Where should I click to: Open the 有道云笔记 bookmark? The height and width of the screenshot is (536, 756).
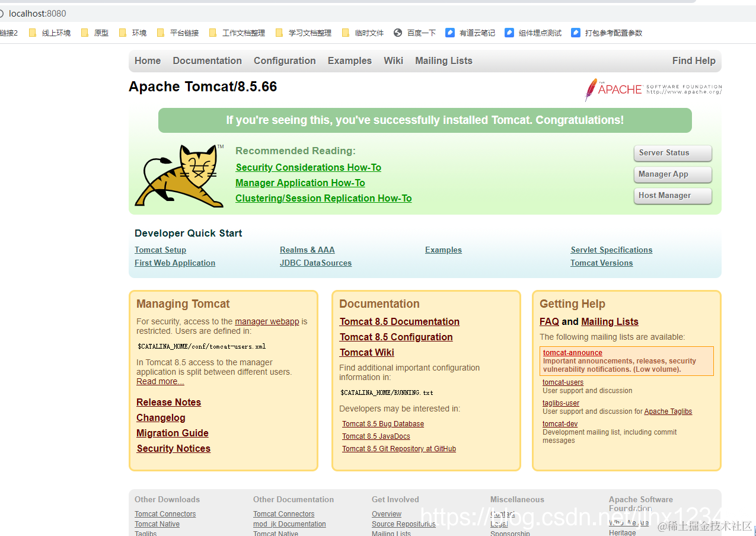[x=471, y=33]
